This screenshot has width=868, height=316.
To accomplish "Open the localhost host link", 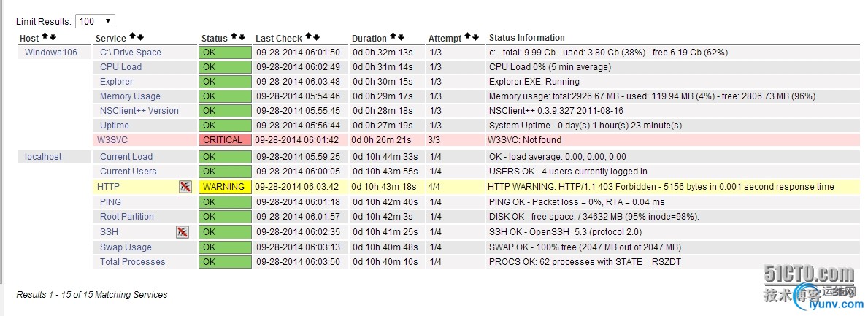I will (43, 157).
